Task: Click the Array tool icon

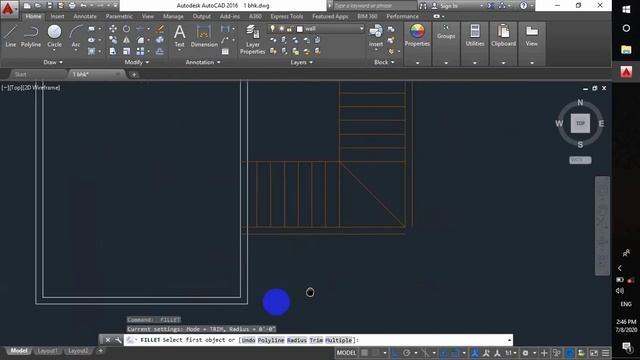Action: 140,51
